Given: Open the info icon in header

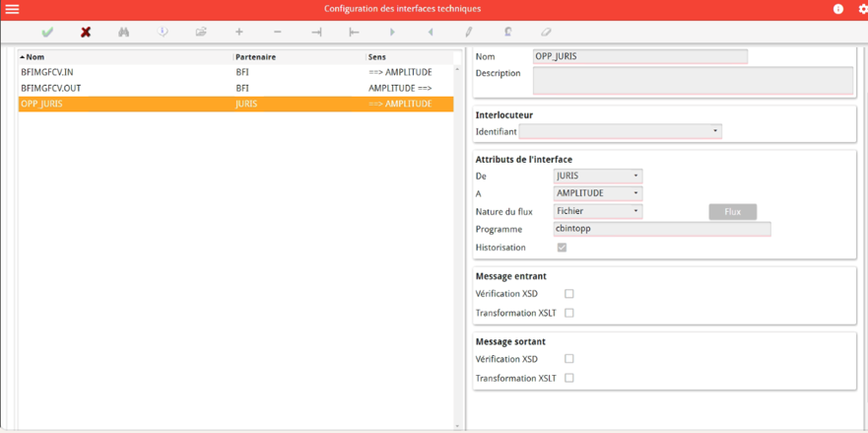Looking at the screenshot, I should pos(838,9).
